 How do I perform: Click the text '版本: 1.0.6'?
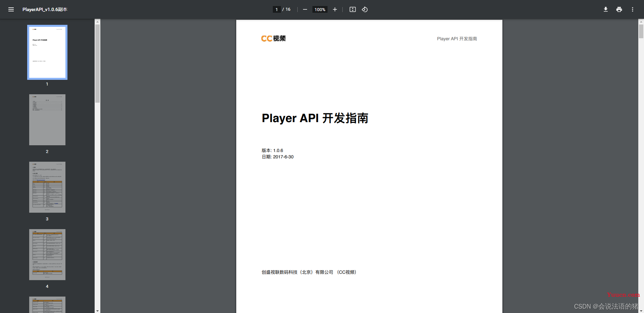273,150
